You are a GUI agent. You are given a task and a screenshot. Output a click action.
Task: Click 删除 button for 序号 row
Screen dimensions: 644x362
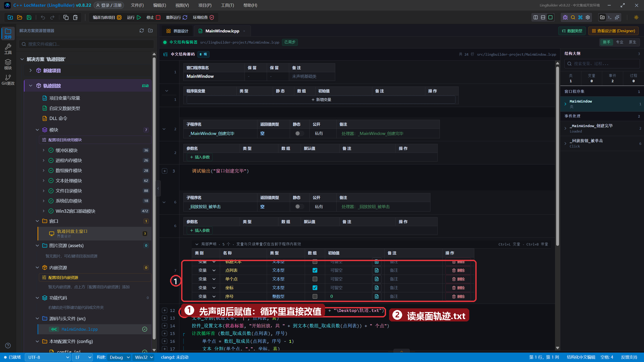[x=458, y=296]
